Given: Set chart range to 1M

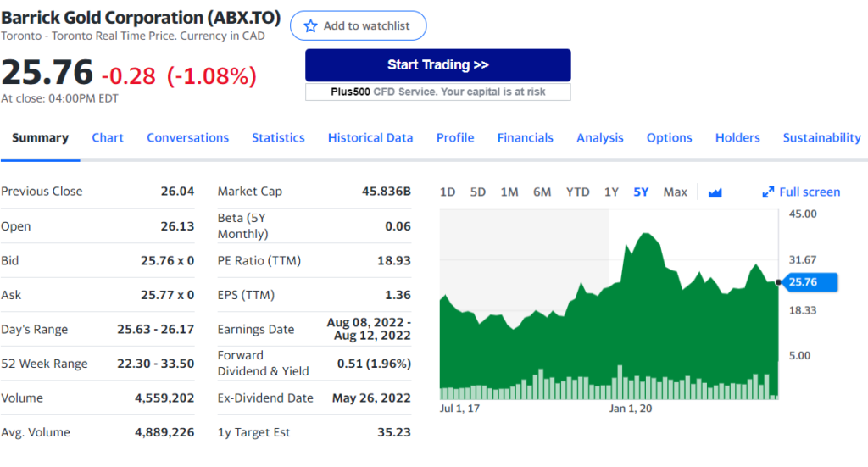Looking at the screenshot, I should coord(509,192).
